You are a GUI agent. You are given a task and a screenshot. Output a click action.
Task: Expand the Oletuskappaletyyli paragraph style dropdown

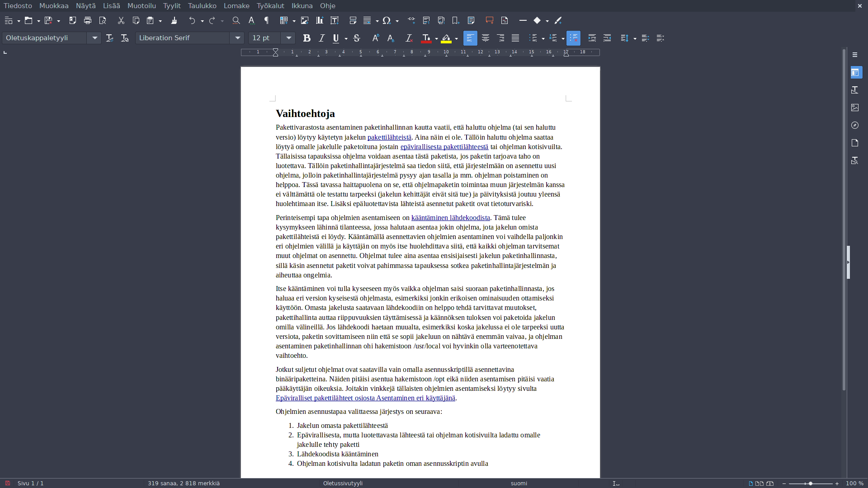(94, 38)
